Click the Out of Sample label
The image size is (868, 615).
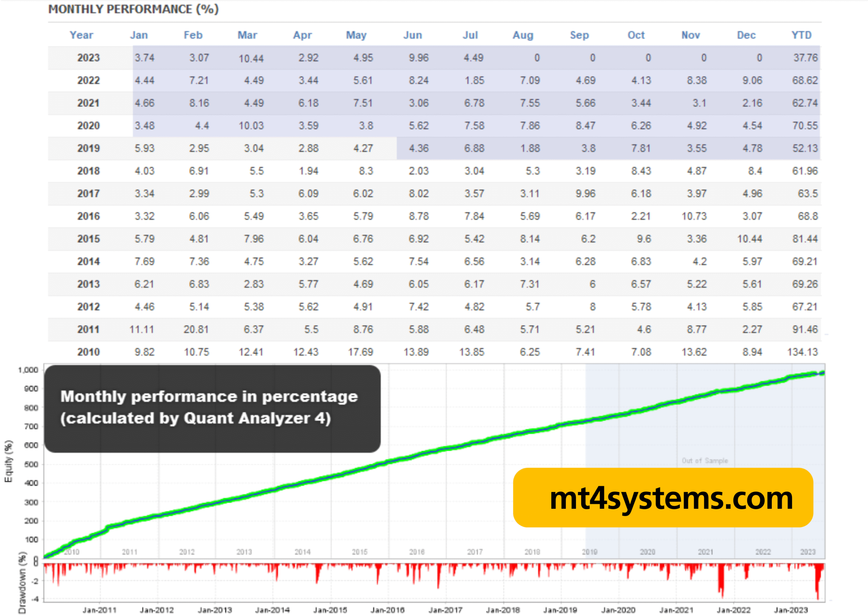705,461
